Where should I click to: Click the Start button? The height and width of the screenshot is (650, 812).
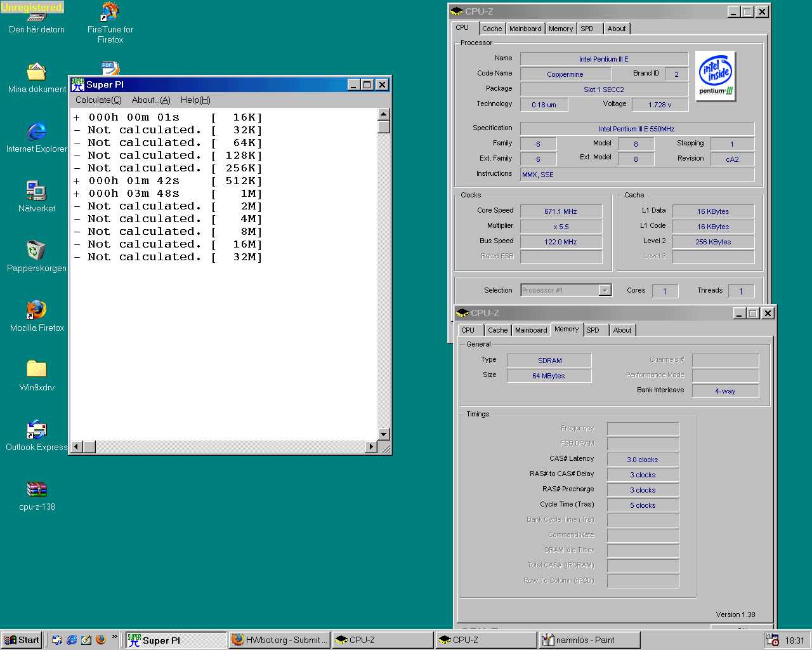22,640
